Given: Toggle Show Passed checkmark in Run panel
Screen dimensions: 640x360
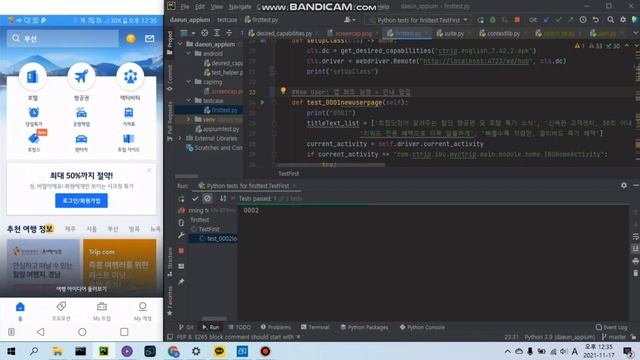Looking at the screenshot, I should pos(195,199).
